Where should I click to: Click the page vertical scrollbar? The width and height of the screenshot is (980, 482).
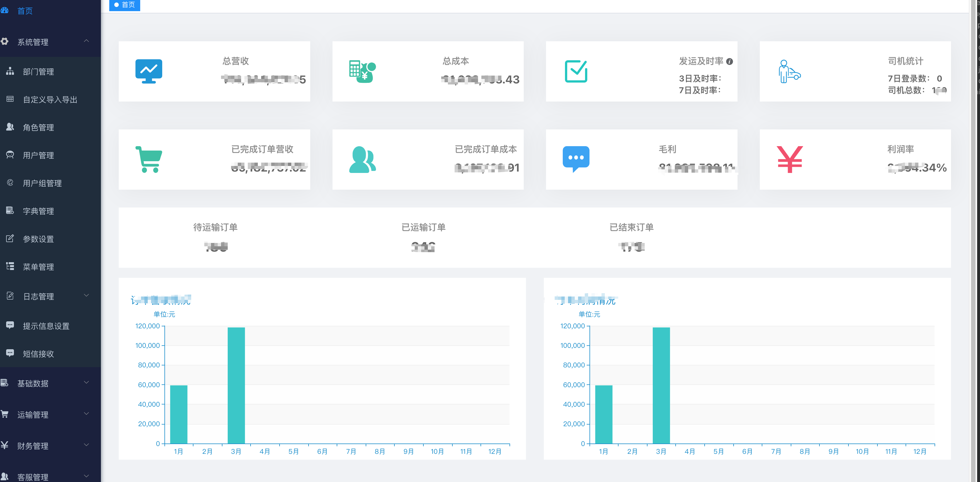[972, 241]
